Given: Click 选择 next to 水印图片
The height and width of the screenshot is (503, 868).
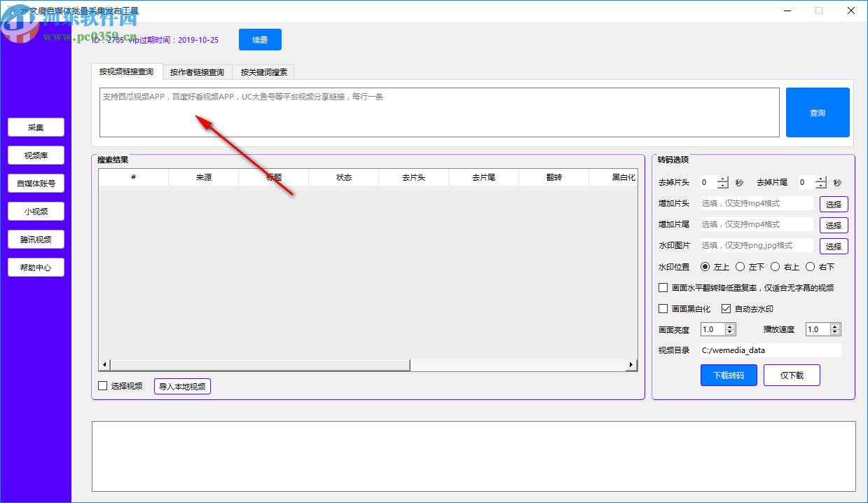Looking at the screenshot, I should [834, 247].
